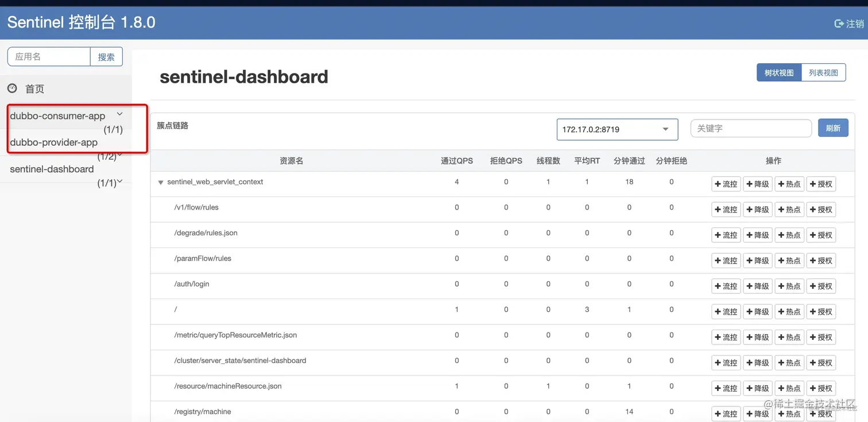Viewport: 868px width, 422px height.
Task: Add 流控 rule for sentinel_web_servlet_context
Action: (726, 184)
